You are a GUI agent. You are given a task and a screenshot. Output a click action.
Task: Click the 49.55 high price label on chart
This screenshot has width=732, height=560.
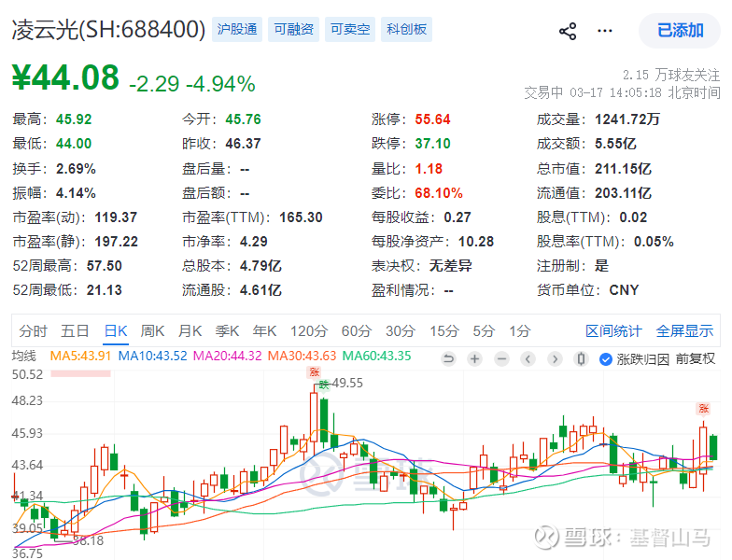[x=347, y=383]
